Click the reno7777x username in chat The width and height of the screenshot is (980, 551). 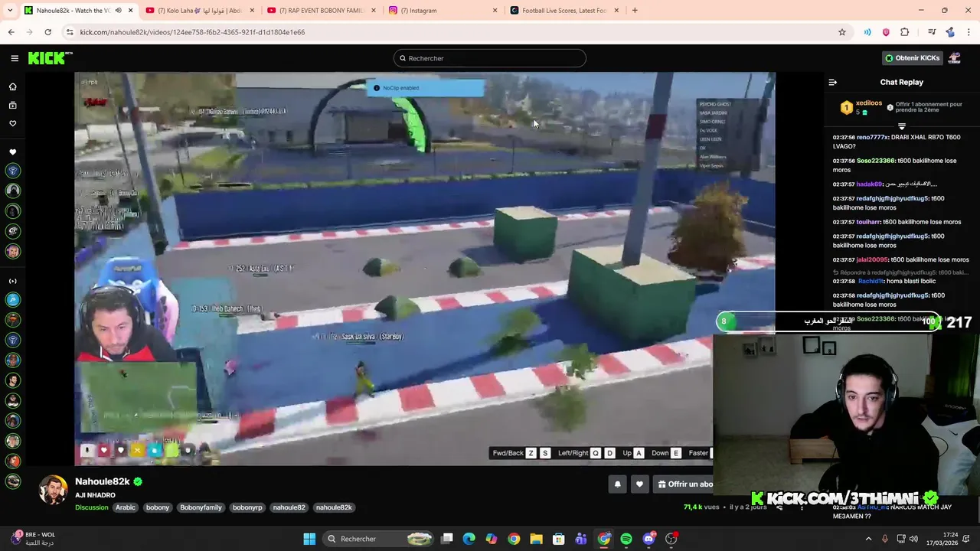pos(873,137)
